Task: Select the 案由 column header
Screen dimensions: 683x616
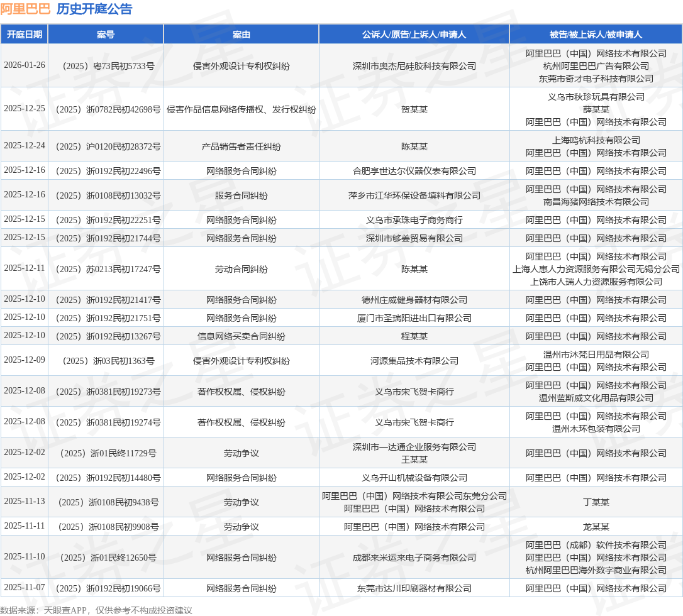Action: [x=241, y=35]
